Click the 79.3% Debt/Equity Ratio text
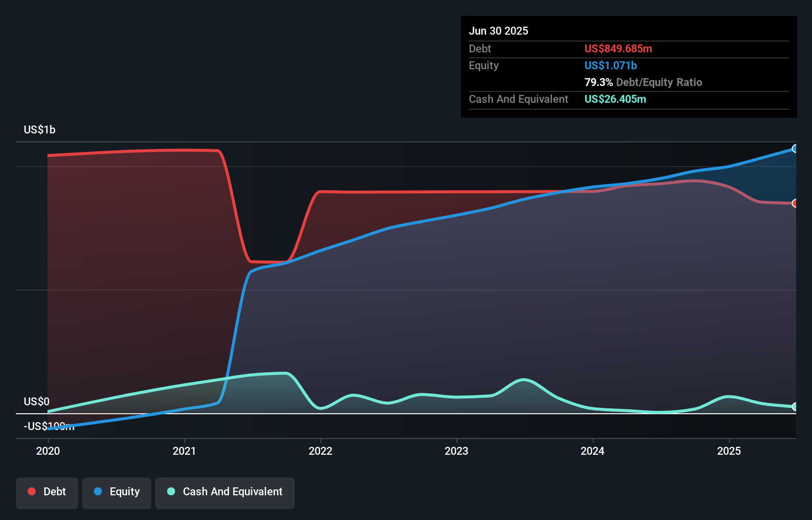Viewport: 812px width, 520px height. tap(643, 82)
